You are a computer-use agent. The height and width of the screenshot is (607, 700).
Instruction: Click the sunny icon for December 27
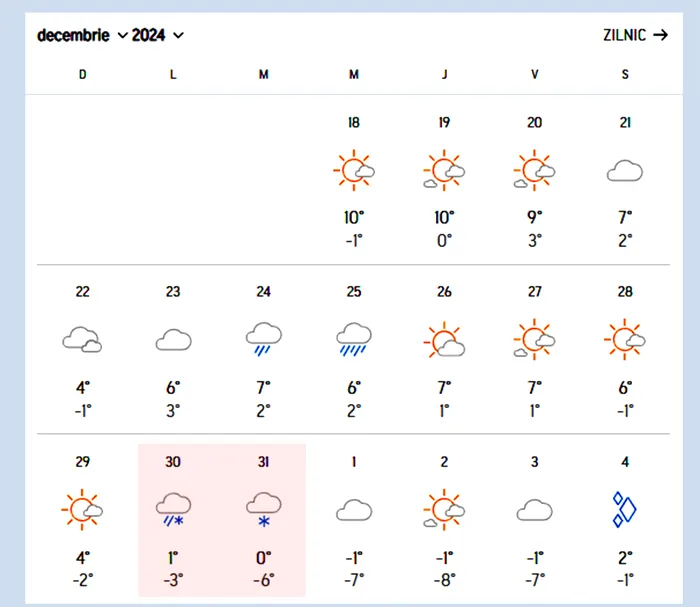tap(535, 340)
